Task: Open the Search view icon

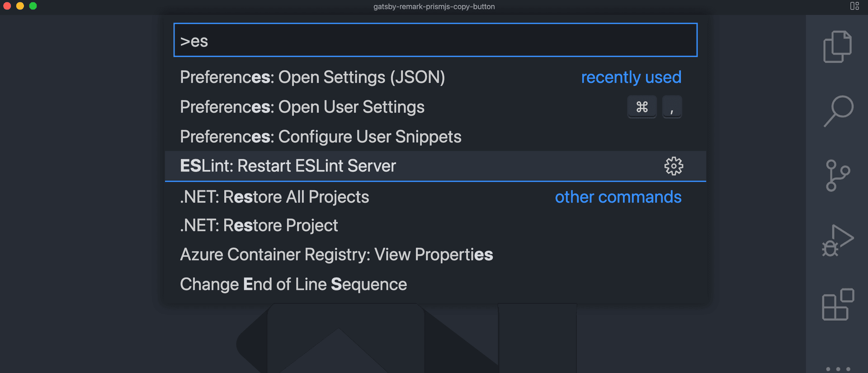Action: 838,111
